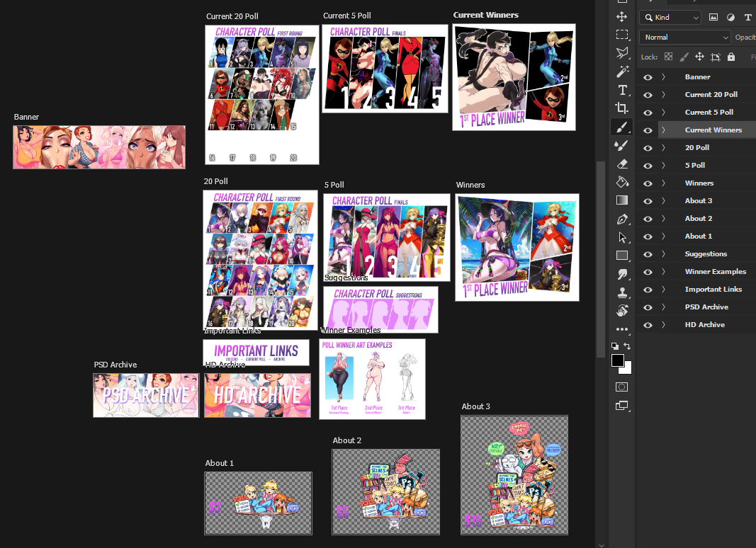Reset default foreground and background colors
This screenshot has height=548, width=756.
coord(615,346)
